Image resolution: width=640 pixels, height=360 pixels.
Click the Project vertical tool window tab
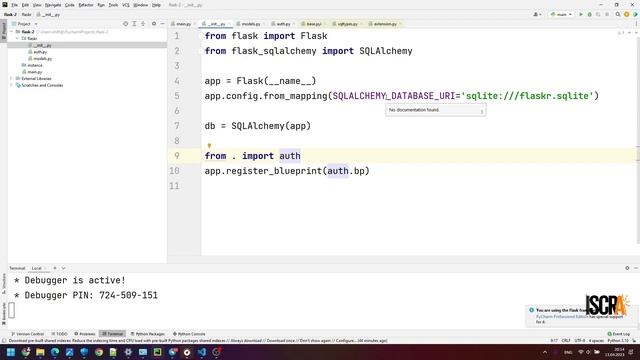[4, 31]
